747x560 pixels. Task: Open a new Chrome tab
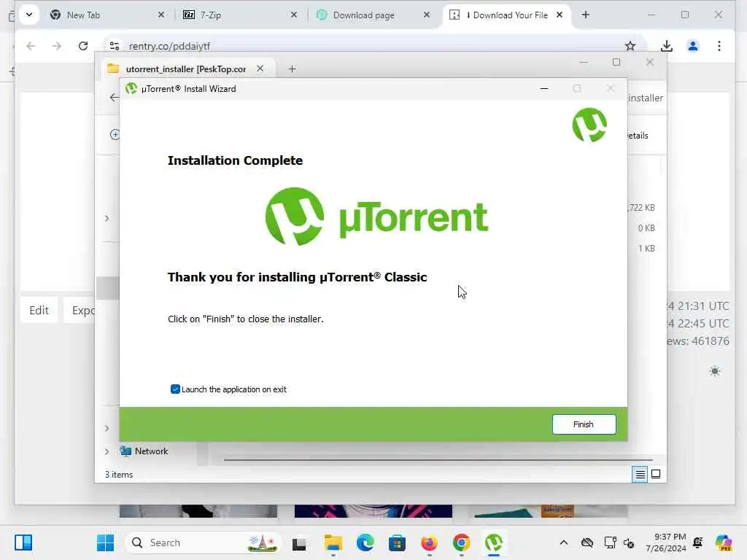[x=586, y=15]
